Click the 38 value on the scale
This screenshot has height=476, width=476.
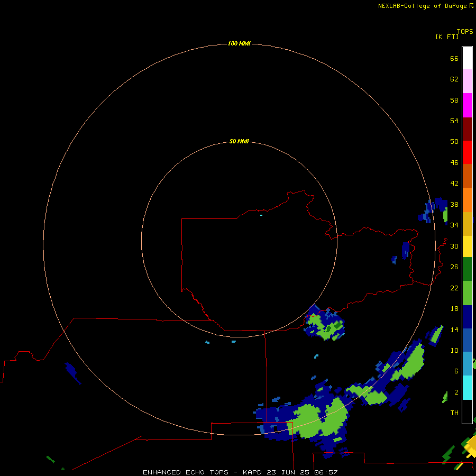pos(454,204)
